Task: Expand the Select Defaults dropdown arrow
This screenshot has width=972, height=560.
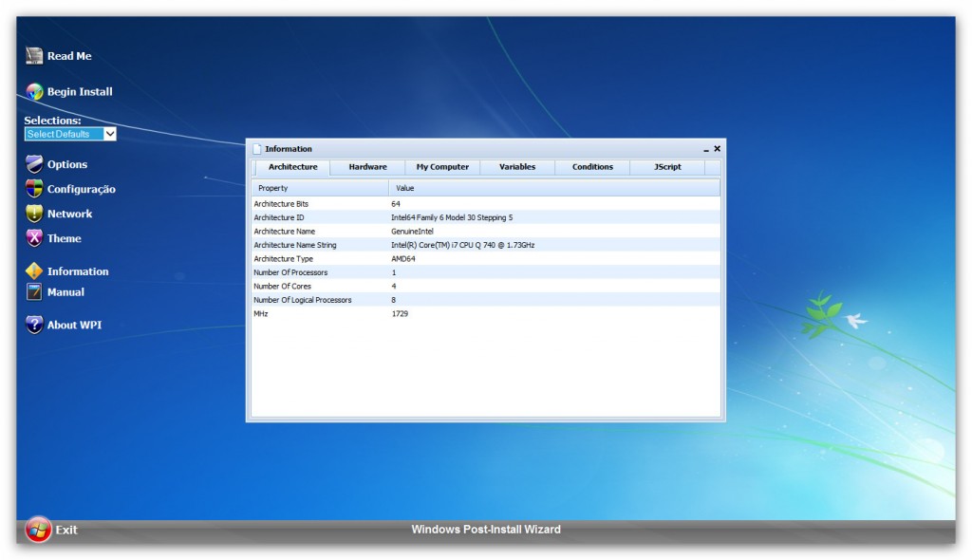Action: click(x=110, y=134)
